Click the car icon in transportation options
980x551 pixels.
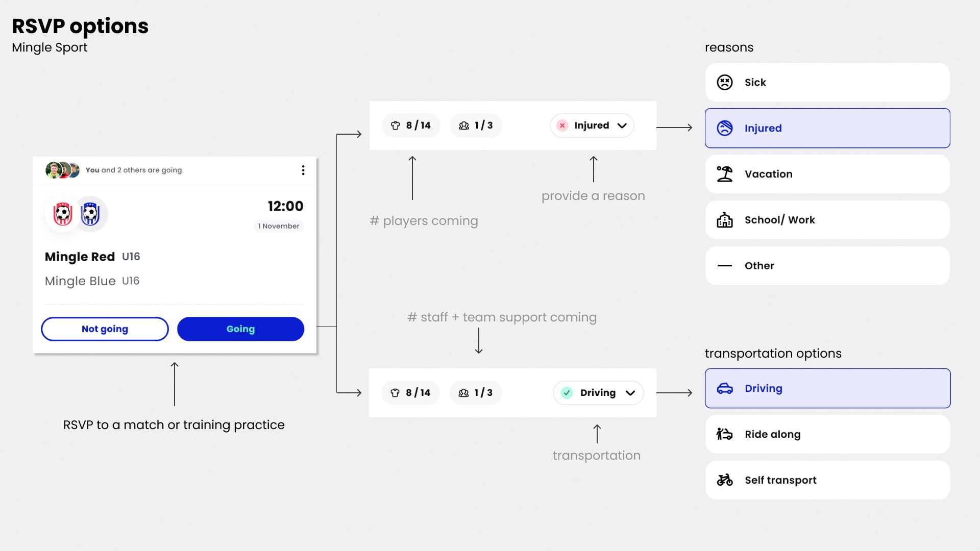tap(725, 388)
